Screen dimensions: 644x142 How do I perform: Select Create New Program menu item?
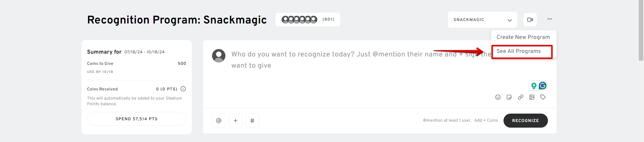pos(523,37)
